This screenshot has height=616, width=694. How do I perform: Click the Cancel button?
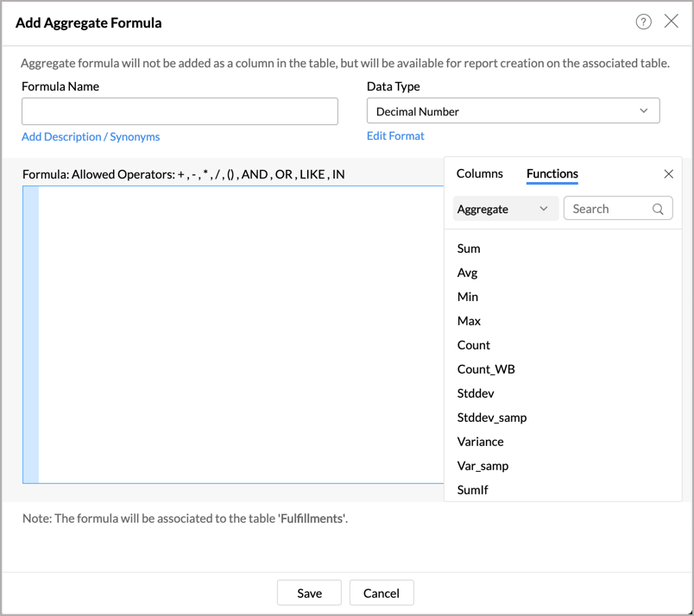pyautogui.click(x=381, y=593)
